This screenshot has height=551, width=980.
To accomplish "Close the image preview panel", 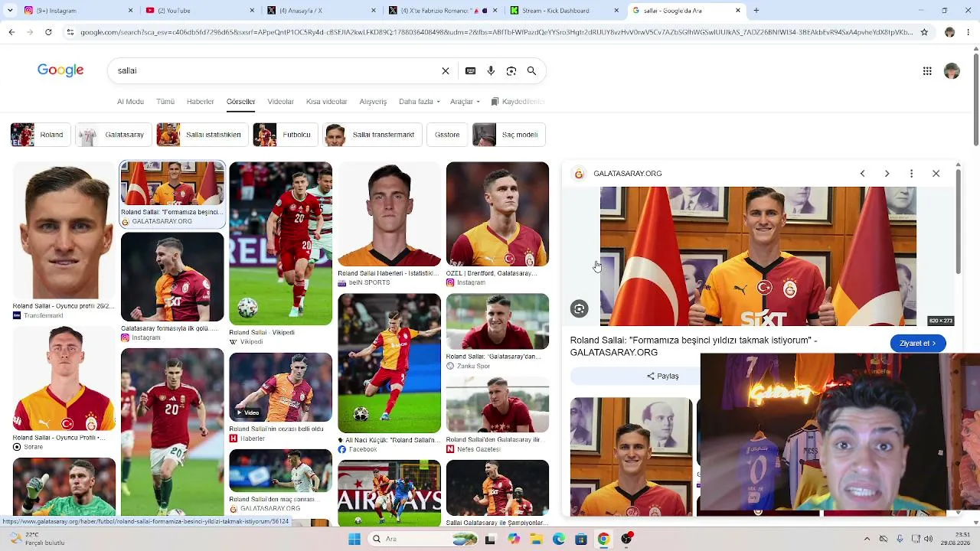I will pos(936,174).
